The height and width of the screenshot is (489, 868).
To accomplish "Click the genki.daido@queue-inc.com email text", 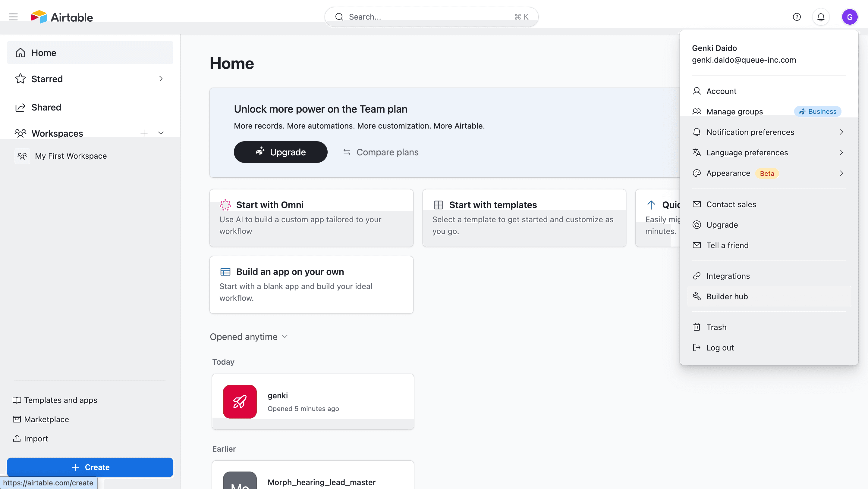I will point(744,60).
